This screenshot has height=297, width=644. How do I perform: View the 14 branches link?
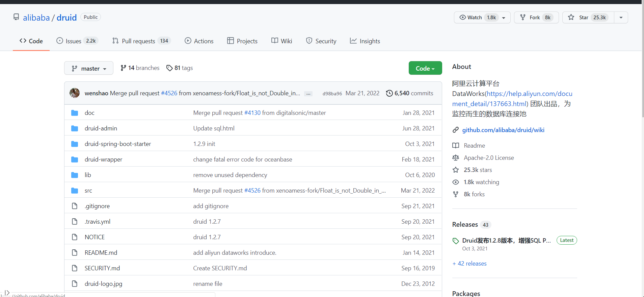pos(140,68)
